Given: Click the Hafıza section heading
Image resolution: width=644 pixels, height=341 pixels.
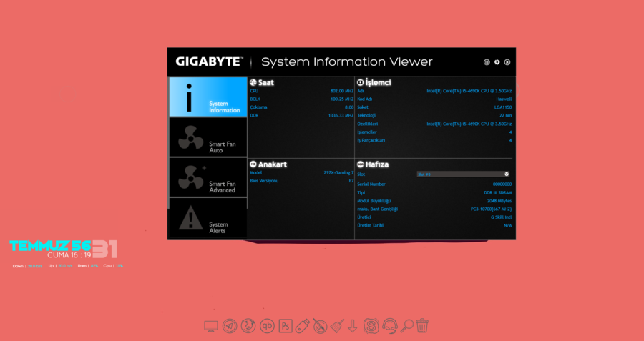Looking at the screenshot, I should pyautogui.click(x=376, y=164).
